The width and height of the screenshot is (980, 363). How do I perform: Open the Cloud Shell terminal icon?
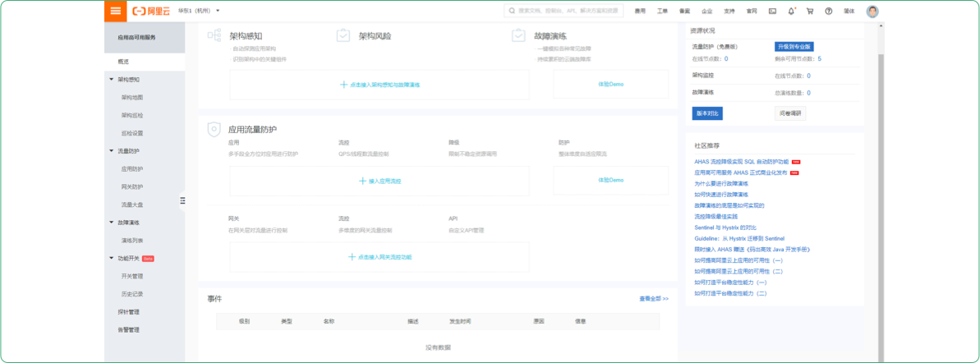772,11
